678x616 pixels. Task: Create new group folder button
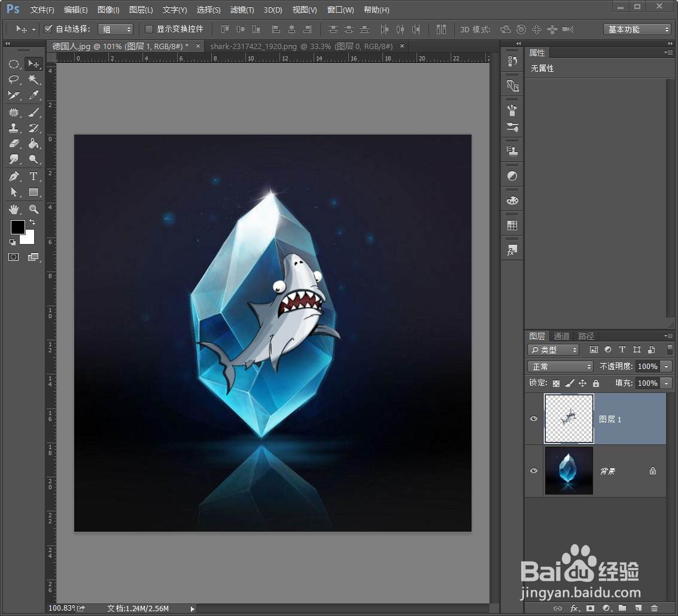(622, 608)
